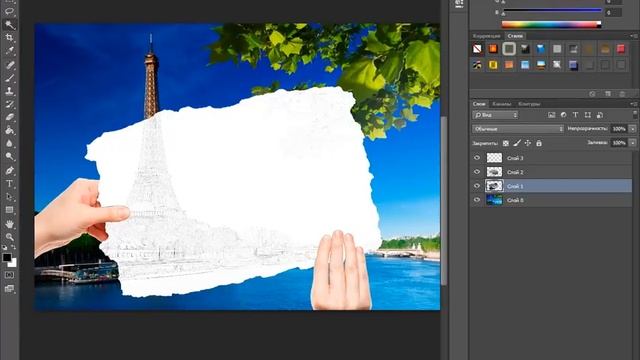Change the screen mode icon
Screen dimensions: 640x360
[9, 289]
